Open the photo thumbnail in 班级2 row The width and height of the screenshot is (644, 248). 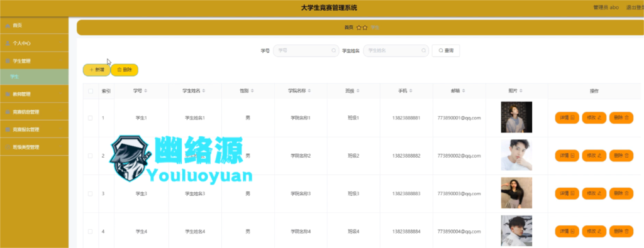coord(516,155)
